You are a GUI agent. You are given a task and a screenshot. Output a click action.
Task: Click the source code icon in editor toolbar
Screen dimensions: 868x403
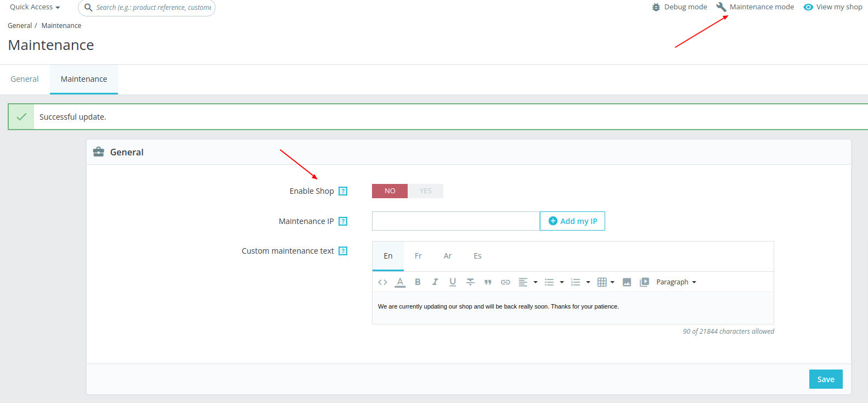pos(382,282)
